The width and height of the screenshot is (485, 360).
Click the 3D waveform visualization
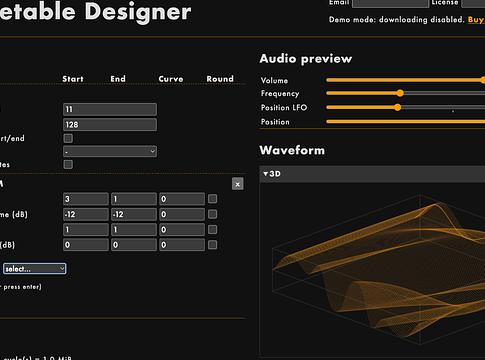(x=372, y=270)
